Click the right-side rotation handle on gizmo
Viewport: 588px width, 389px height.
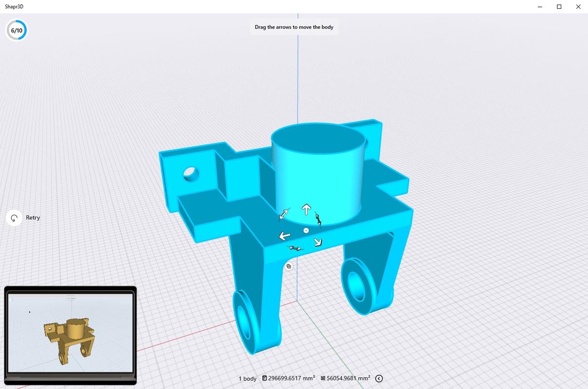pyautogui.click(x=318, y=220)
